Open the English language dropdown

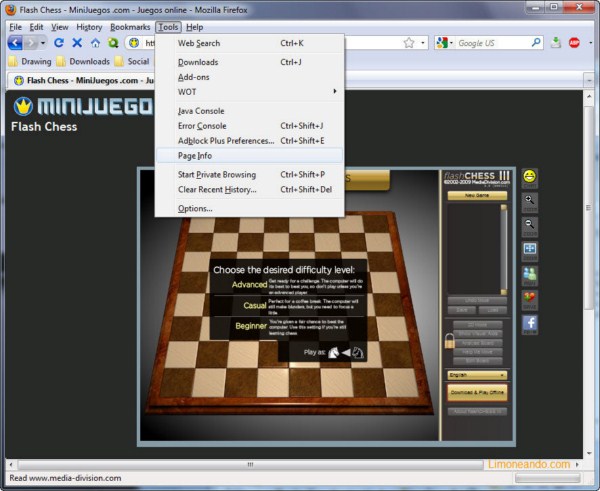477,375
